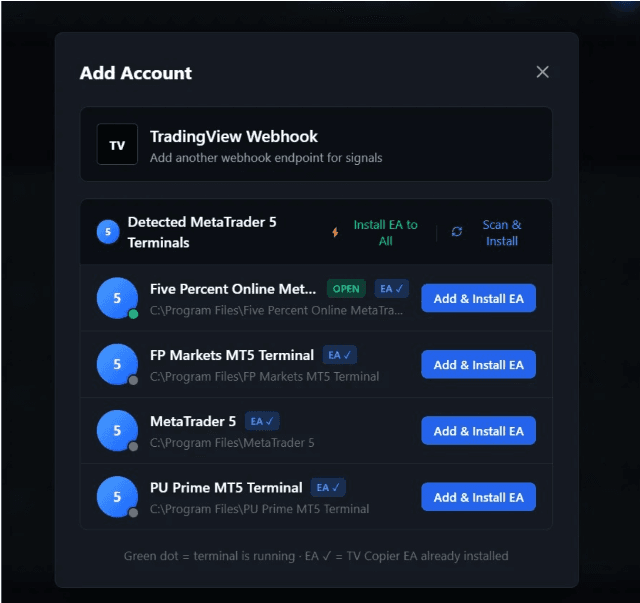The image size is (640, 603).
Task: Click the lightning bolt icon
Action: coord(335,232)
